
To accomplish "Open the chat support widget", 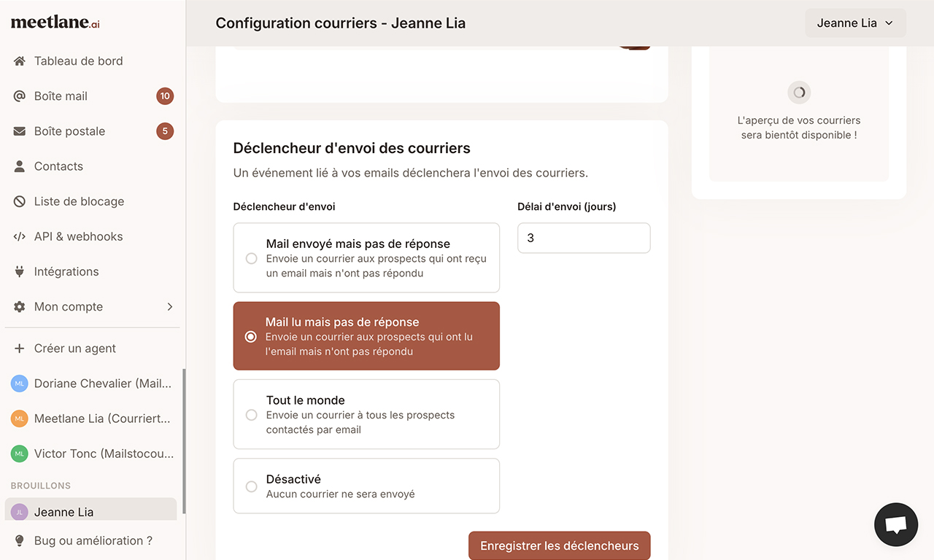I will point(895,524).
